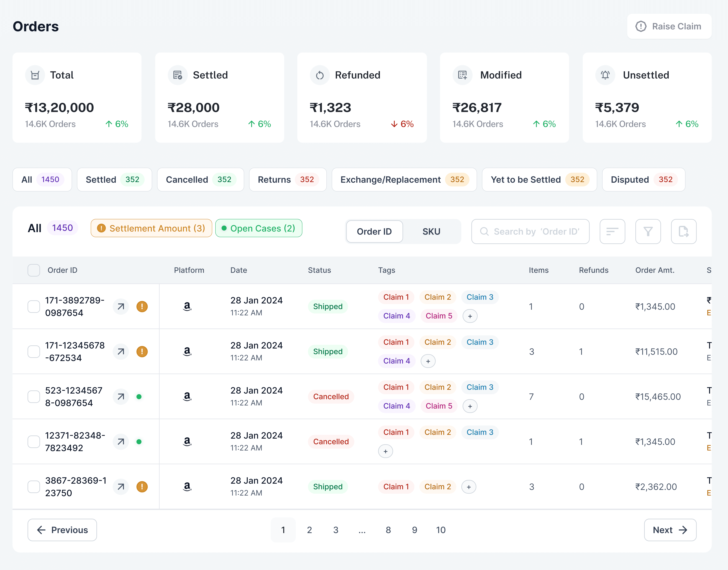Screen dimensions: 728x570
Task: Click the export file icon
Action: click(683, 231)
